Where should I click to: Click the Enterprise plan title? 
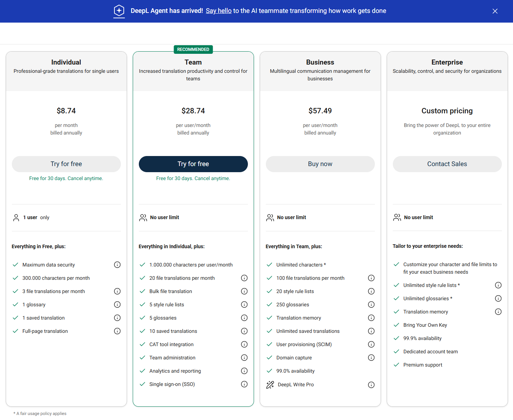tap(447, 62)
